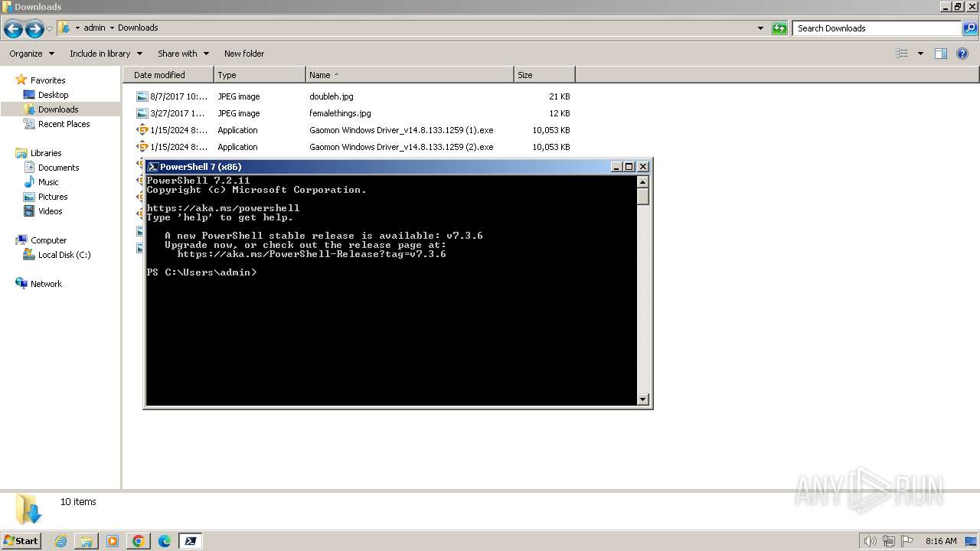This screenshot has width=980, height=551.
Task: Select Favorites in the navigation pane
Action: [47, 80]
